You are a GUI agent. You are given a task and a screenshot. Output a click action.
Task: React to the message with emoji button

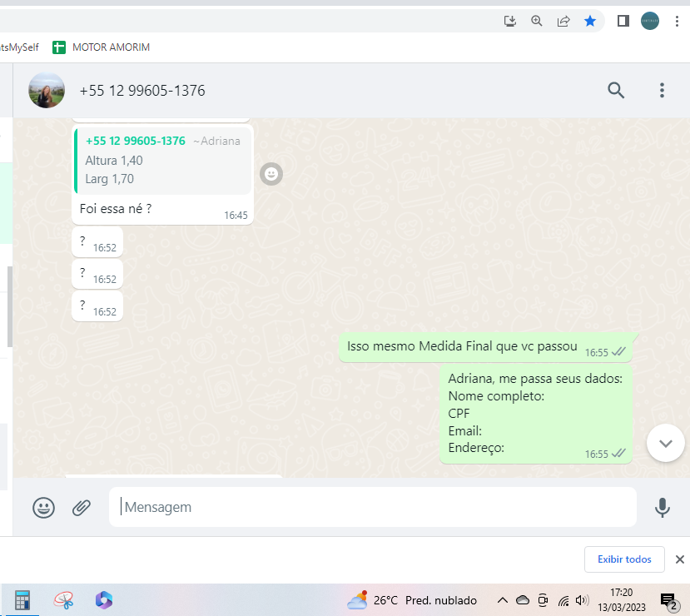(271, 174)
